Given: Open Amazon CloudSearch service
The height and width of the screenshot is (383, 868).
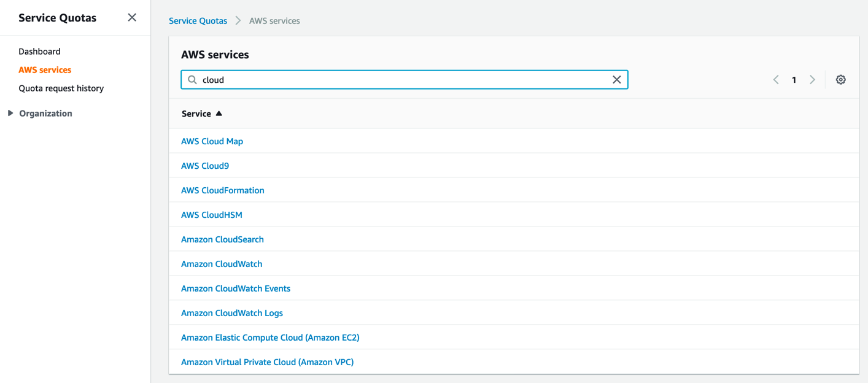Looking at the screenshot, I should point(222,239).
